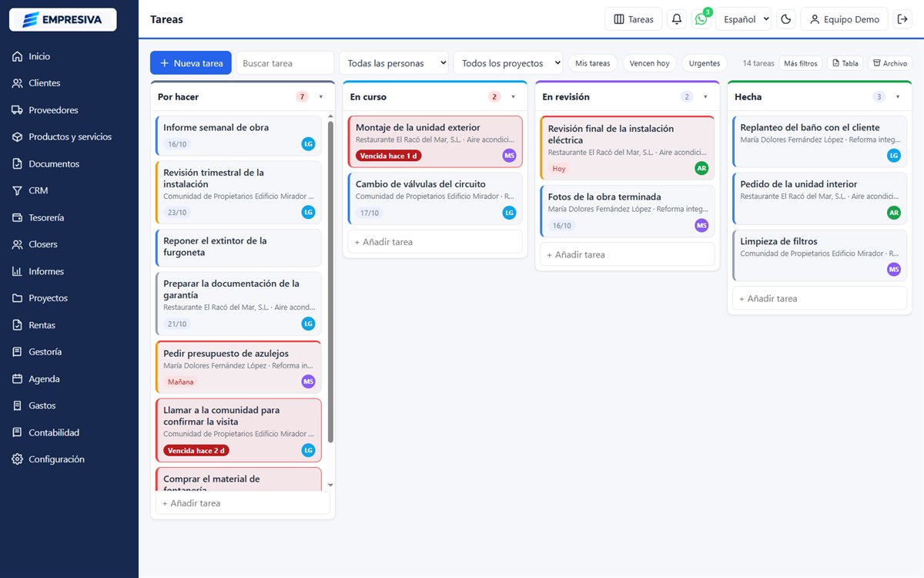
Task: Click the Nueva tarea button
Action: [191, 63]
